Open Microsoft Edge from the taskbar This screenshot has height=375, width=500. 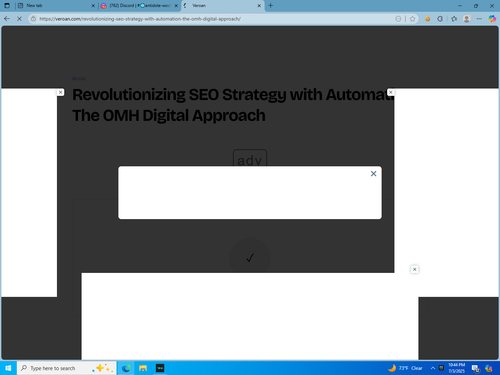pos(126,368)
